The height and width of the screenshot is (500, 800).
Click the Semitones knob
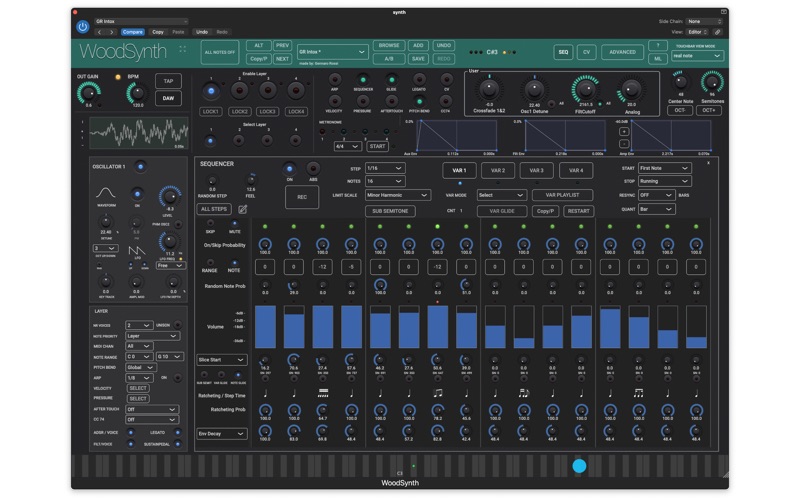point(712,82)
